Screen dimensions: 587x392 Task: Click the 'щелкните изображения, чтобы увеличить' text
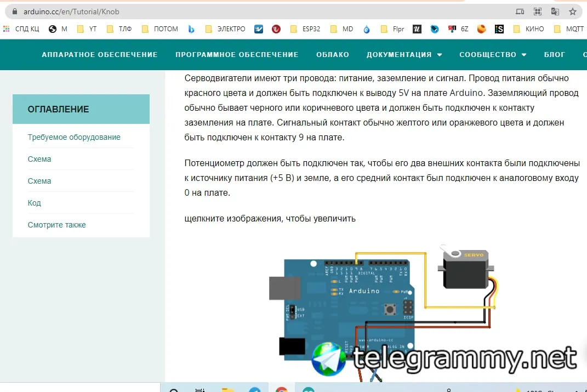(x=270, y=218)
